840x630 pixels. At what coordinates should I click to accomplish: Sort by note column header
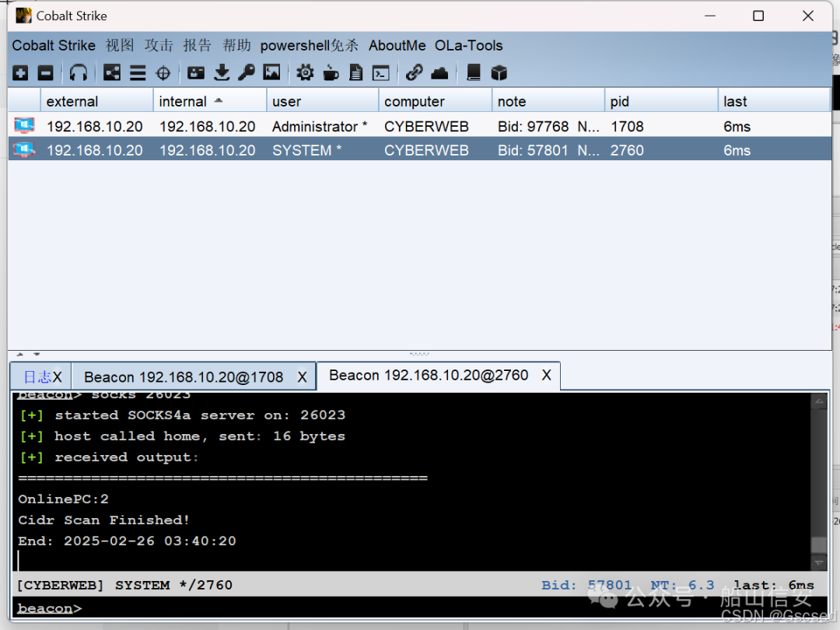tap(548, 101)
